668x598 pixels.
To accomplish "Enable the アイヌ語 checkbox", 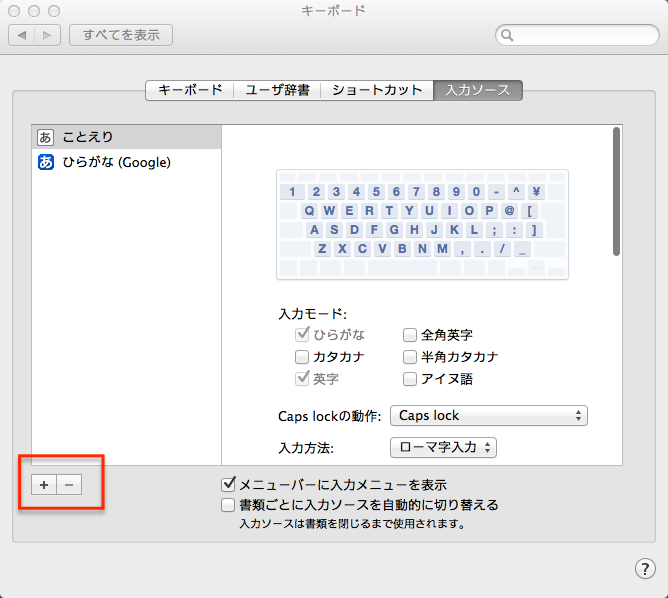I will click(x=410, y=379).
